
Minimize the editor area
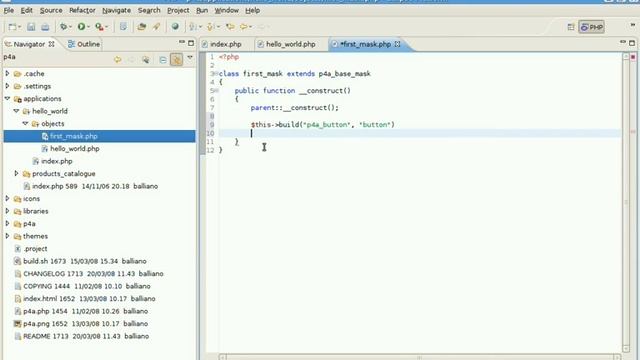tap(622, 42)
